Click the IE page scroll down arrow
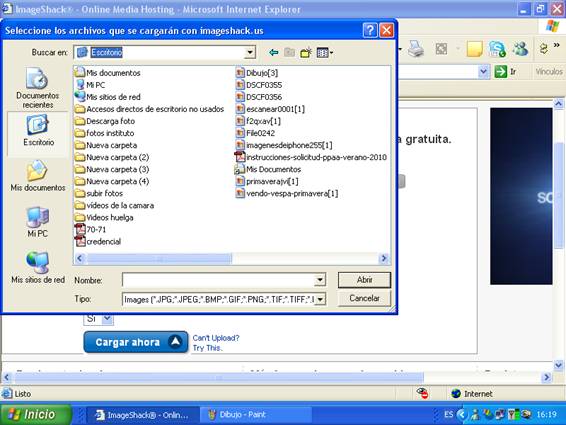 [558, 365]
